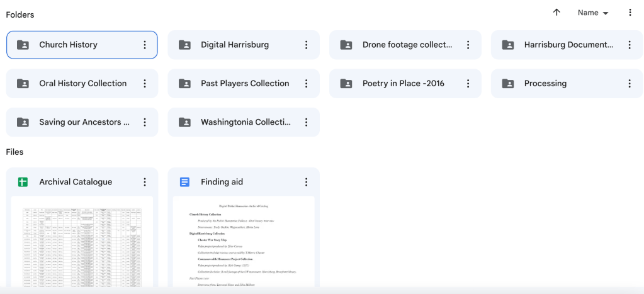Open more options for Church History folder
Screen dimensions: 644x294
[x=145, y=45]
